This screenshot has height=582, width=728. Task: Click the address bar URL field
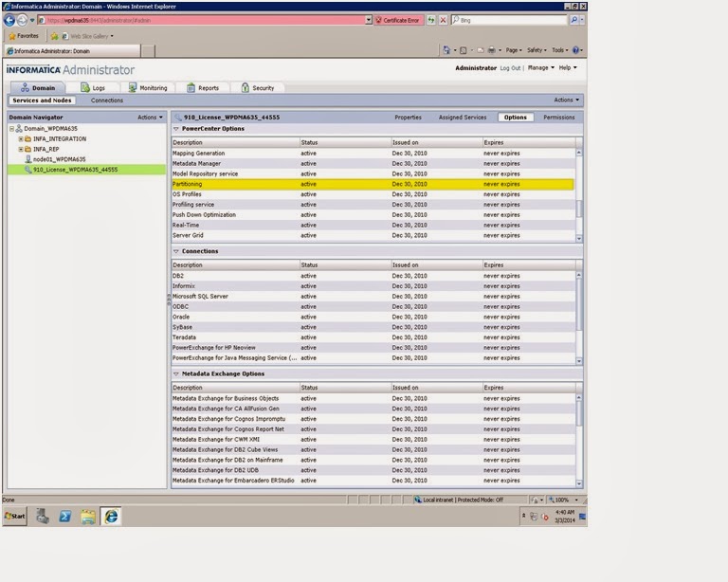pos(205,20)
